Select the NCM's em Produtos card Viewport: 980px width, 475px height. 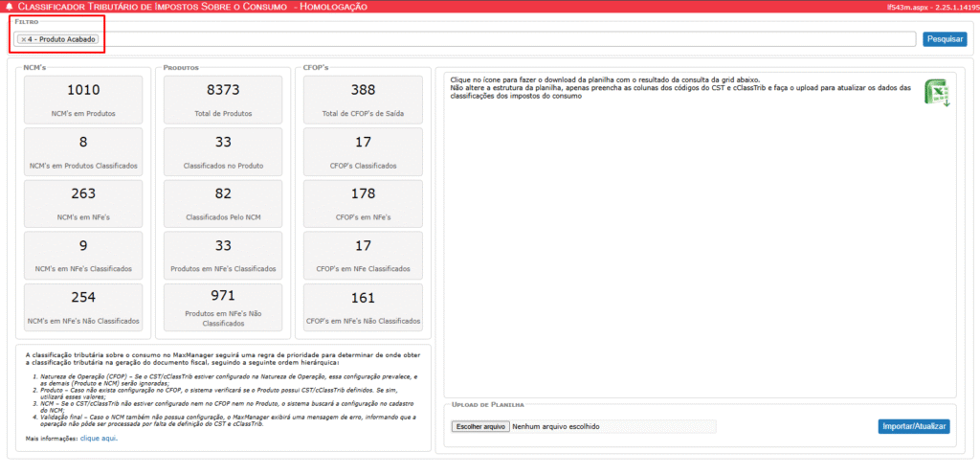tap(83, 100)
